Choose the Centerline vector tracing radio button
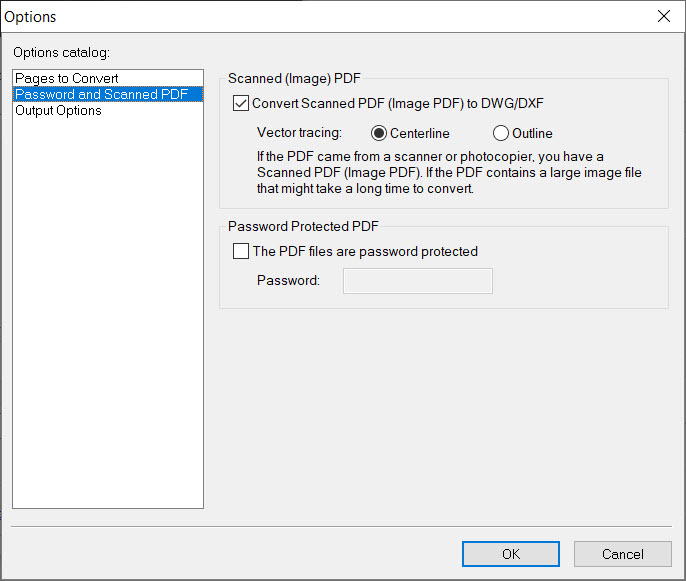 point(378,133)
